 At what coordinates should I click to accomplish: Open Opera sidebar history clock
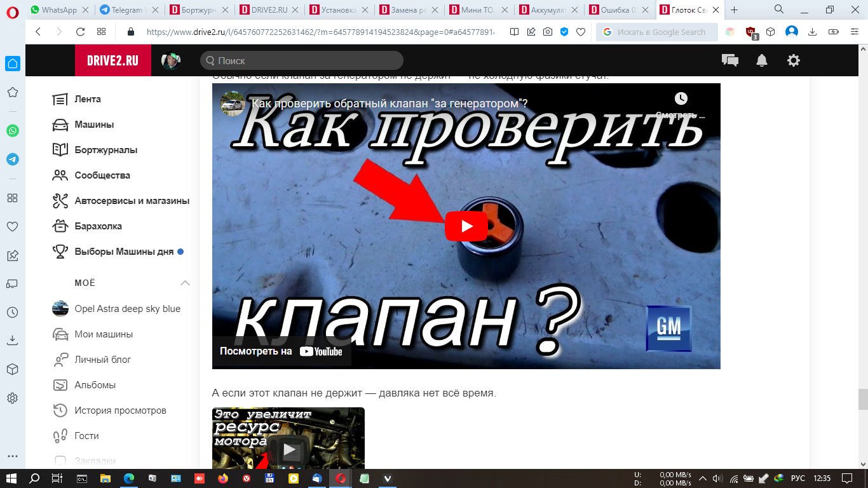[x=12, y=312]
